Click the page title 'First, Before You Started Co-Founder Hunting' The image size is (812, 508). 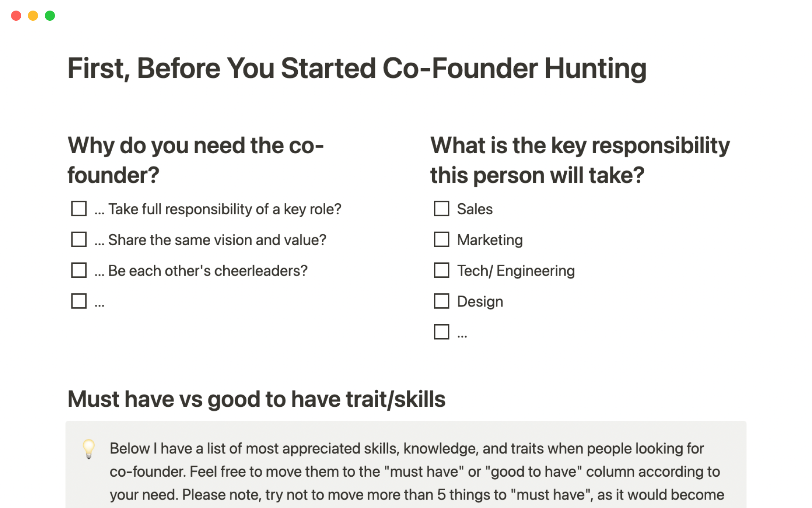357,68
